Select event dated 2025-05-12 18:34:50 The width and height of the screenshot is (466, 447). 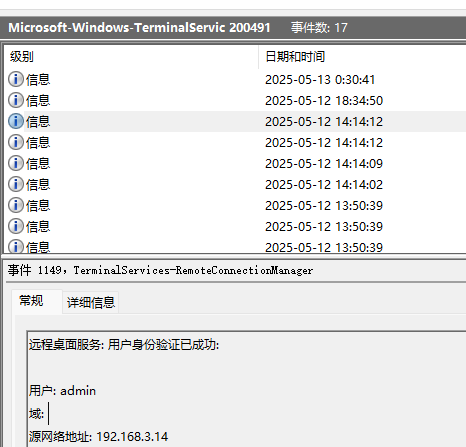coord(235,101)
